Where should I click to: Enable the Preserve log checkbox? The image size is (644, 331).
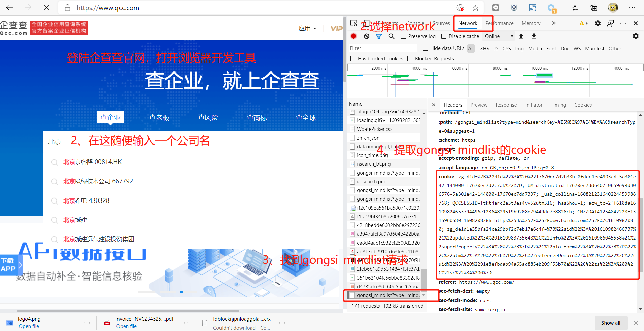(403, 36)
